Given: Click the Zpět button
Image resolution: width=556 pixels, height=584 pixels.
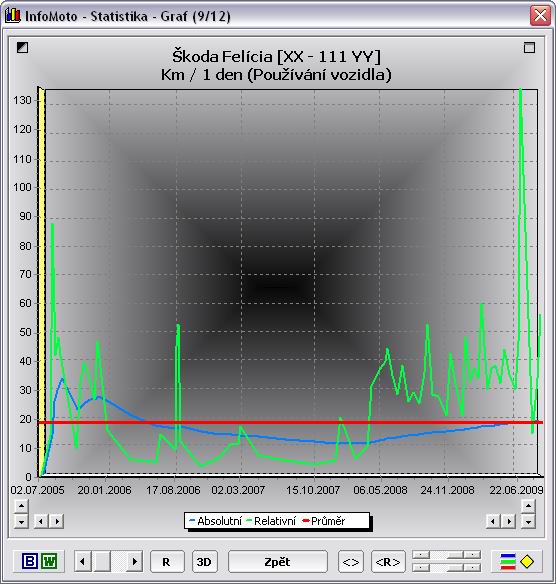Looking at the screenshot, I should point(277,561).
